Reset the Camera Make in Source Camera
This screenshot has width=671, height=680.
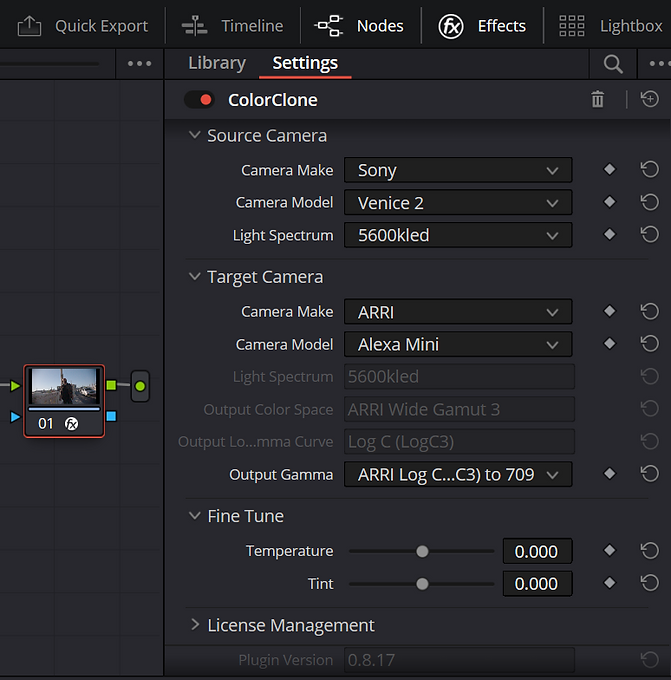click(650, 170)
